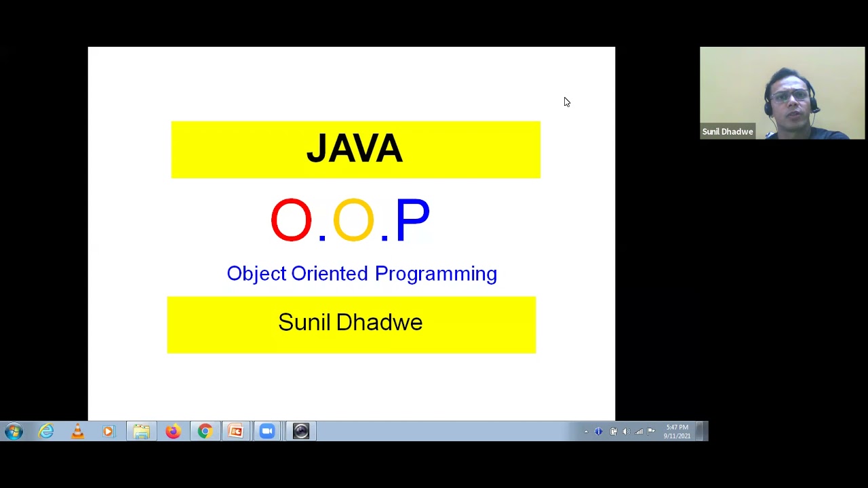Switch to Firefox in the taskbar

click(173, 431)
